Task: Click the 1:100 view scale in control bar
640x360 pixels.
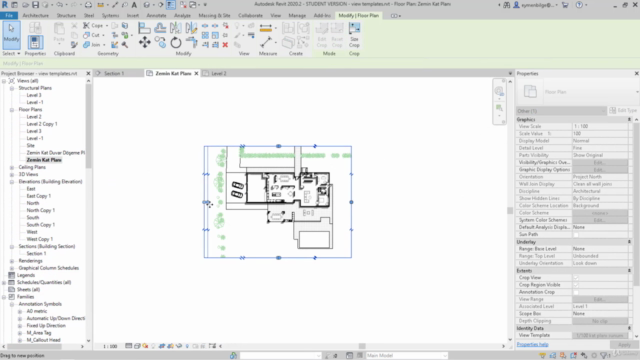Action: point(110,346)
